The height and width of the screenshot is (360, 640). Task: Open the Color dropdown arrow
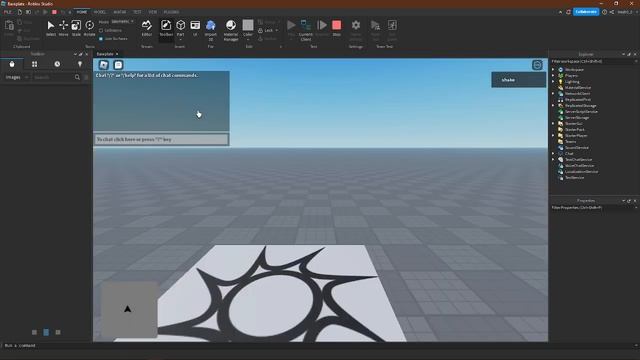tap(248, 40)
